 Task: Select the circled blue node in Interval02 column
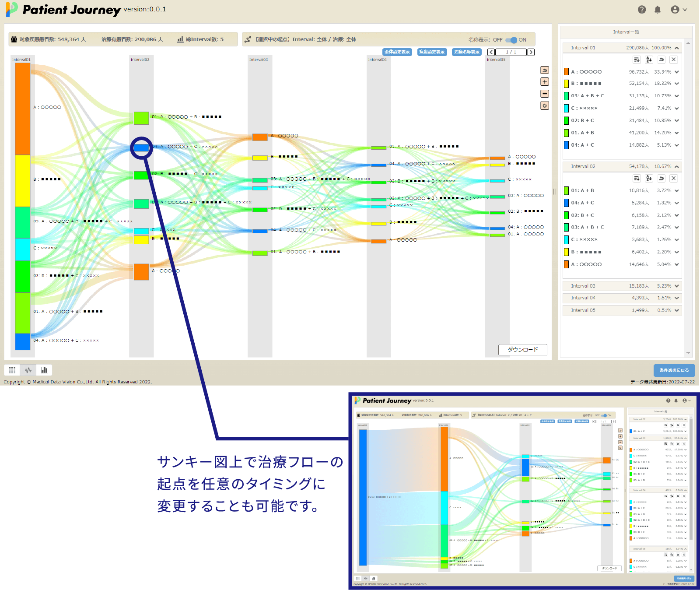(141, 148)
